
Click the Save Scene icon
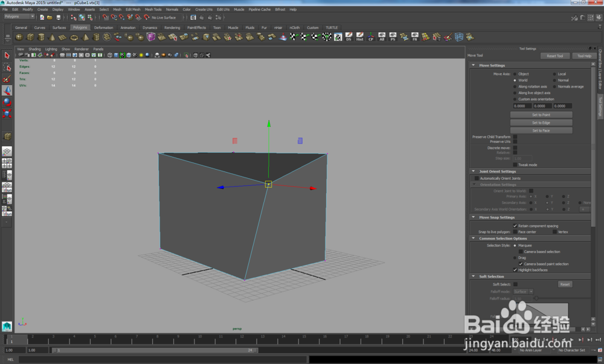click(x=58, y=18)
